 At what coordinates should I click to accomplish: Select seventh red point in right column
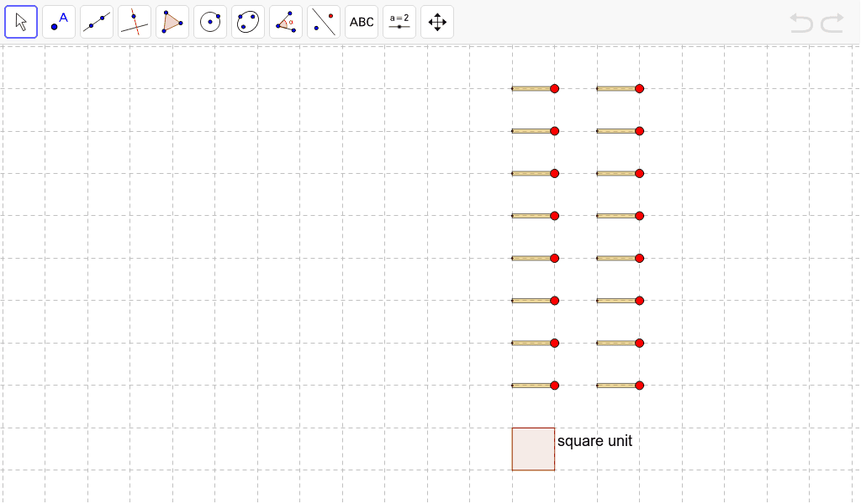pos(639,344)
